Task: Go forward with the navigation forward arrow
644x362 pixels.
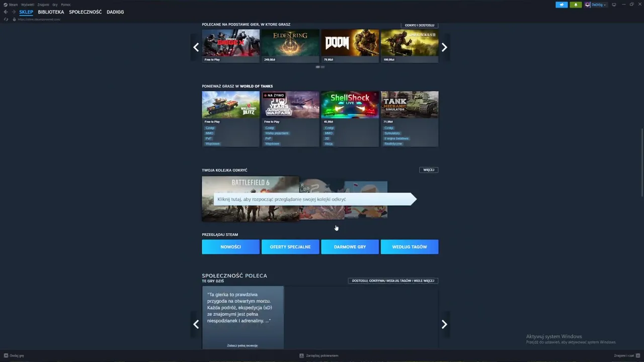Action: pyautogui.click(x=14, y=12)
